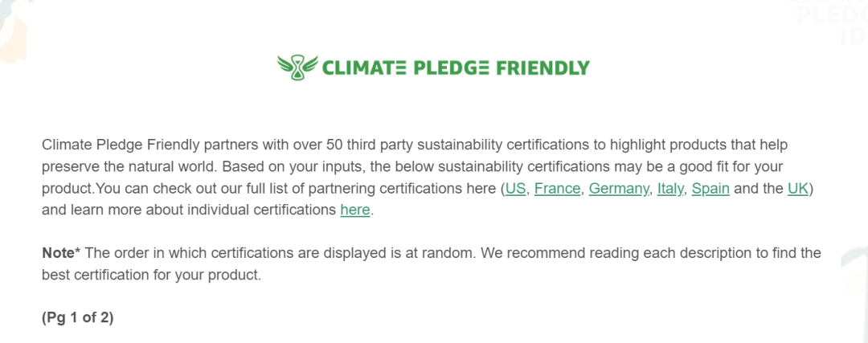Image resolution: width=868 pixels, height=343 pixels.
Task: Click the "here" link for individual certifications
Action: [355, 210]
